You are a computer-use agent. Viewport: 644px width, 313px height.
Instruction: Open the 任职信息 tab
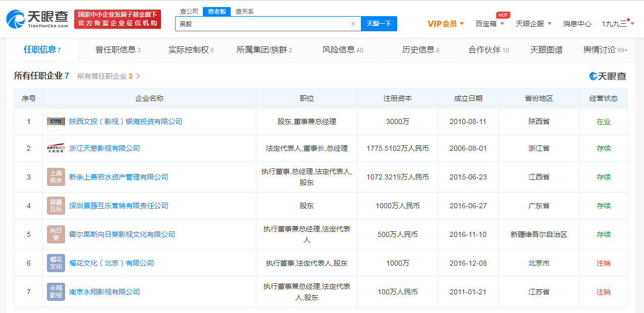coord(42,49)
